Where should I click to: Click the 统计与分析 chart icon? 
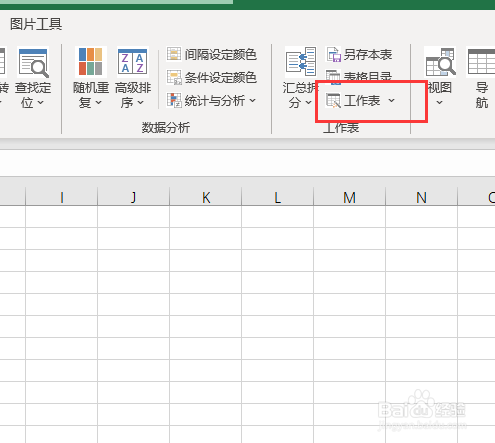click(174, 100)
